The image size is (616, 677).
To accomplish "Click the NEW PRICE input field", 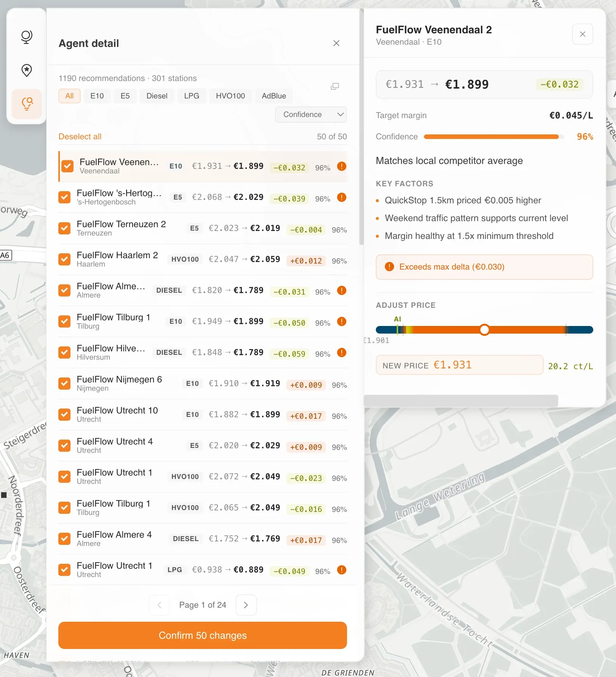I will tap(460, 365).
